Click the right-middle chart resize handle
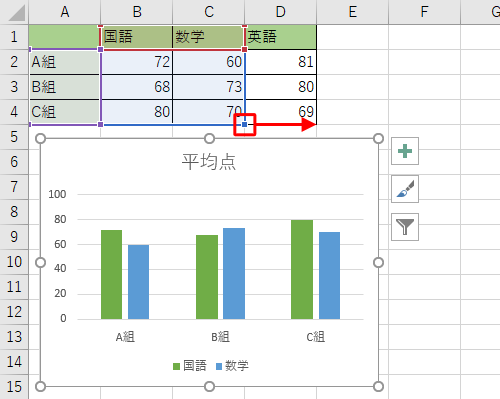This screenshot has height=399, width=500. 378,263
